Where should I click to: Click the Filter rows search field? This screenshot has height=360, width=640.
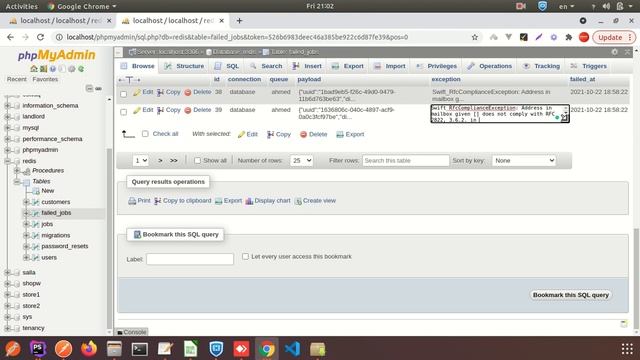(406, 160)
